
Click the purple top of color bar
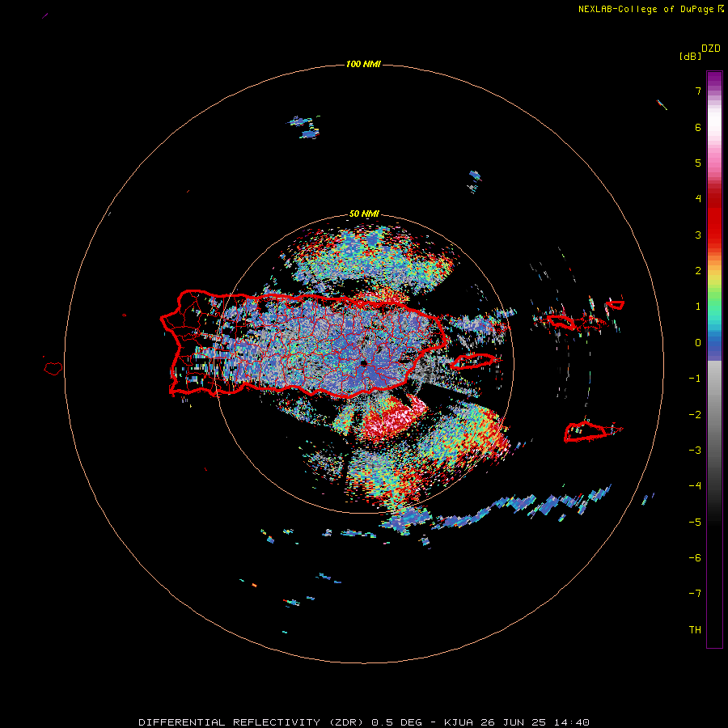[x=714, y=79]
